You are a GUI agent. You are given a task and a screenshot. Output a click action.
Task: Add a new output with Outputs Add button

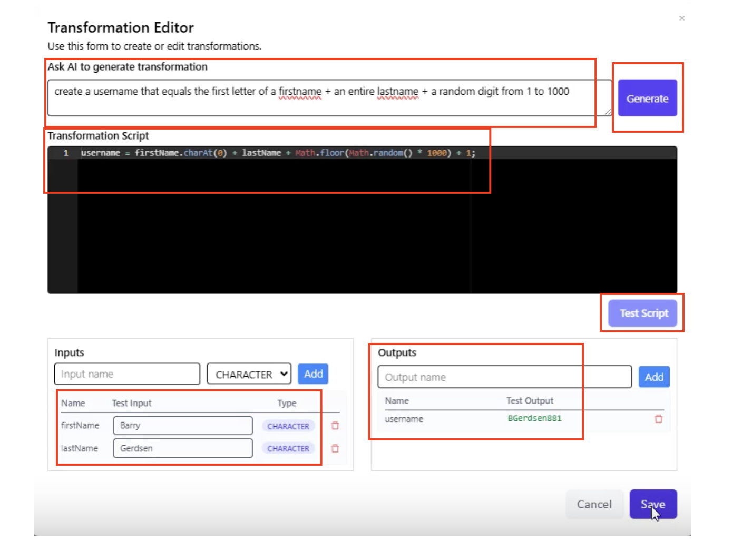pyautogui.click(x=654, y=377)
